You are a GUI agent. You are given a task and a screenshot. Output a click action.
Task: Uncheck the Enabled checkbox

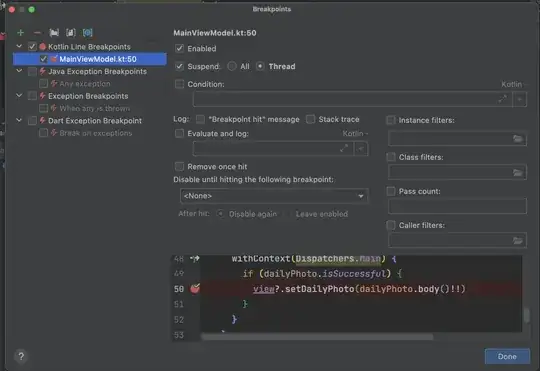click(179, 48)
